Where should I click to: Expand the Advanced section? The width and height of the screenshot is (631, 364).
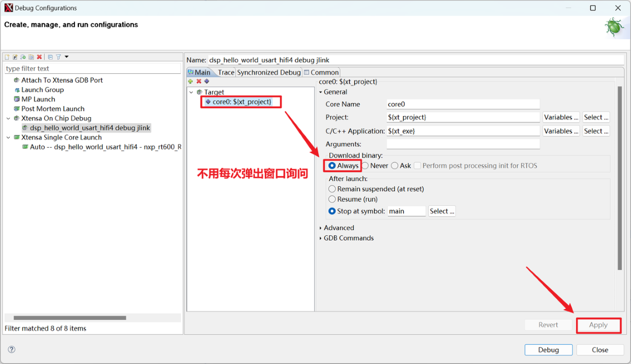[x=338, y=227]
